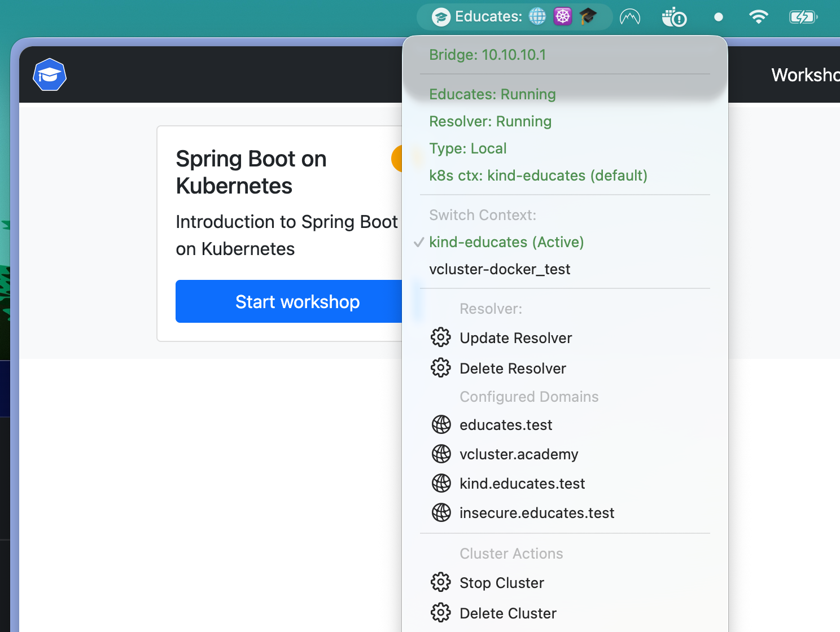840x632 pixels.
Task: Select the Educates: Running menu item
Action: [492, 94]
